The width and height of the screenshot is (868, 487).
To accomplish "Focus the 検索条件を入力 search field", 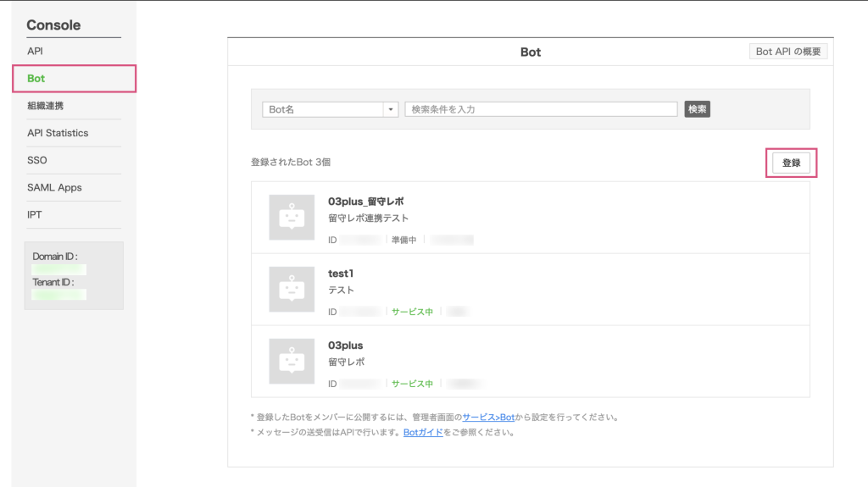I will [x=541, y=109].
